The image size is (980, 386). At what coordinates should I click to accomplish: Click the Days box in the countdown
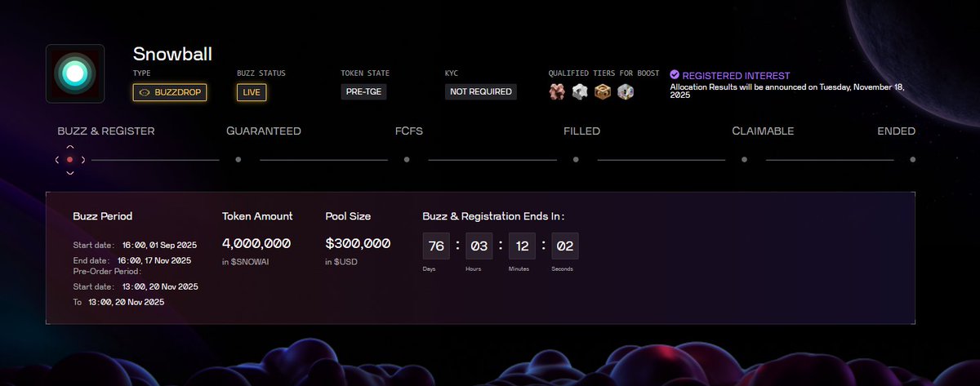(437, 246)
